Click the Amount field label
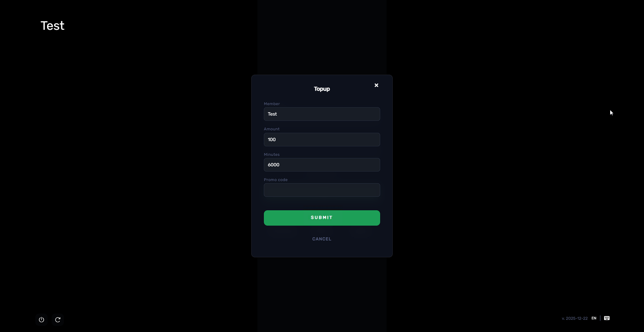The width and height of the screenshot is (644, 332). tap(272, 129)
